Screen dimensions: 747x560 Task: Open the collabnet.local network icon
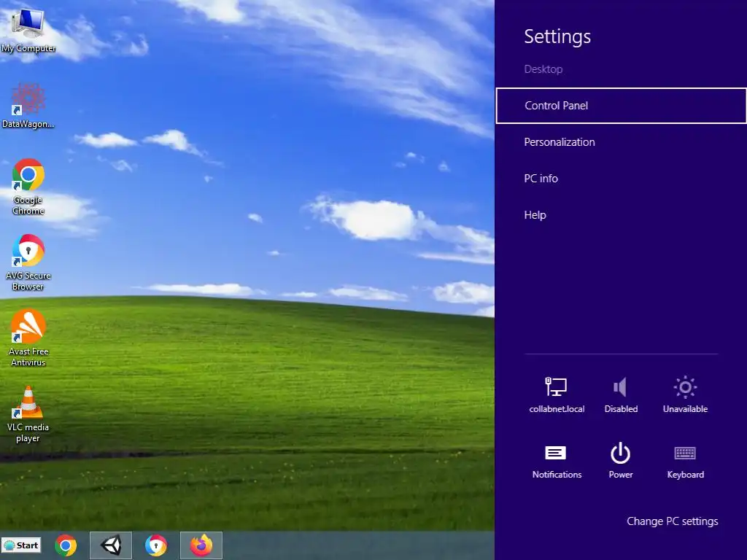point(557,394)
